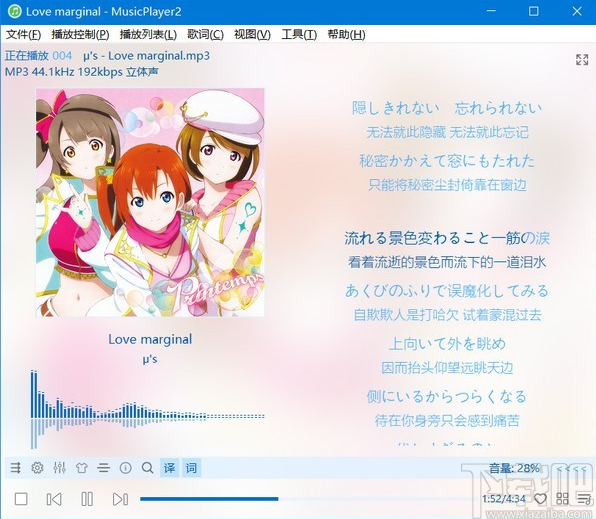Open 歌词(C) menu
The width and height of the screenshot is (596, 519).
(x=205, y=34)
